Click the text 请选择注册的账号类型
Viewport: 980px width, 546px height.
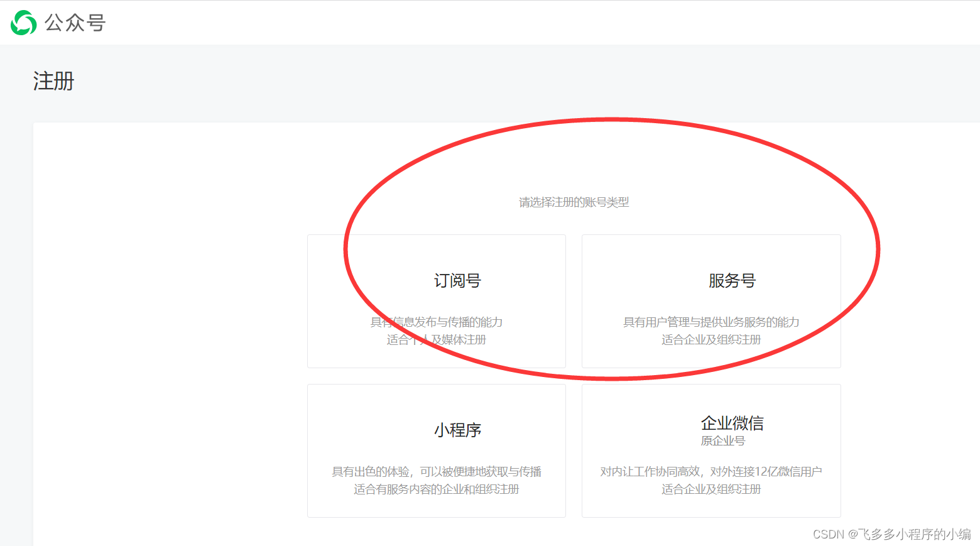coord(574,202)
